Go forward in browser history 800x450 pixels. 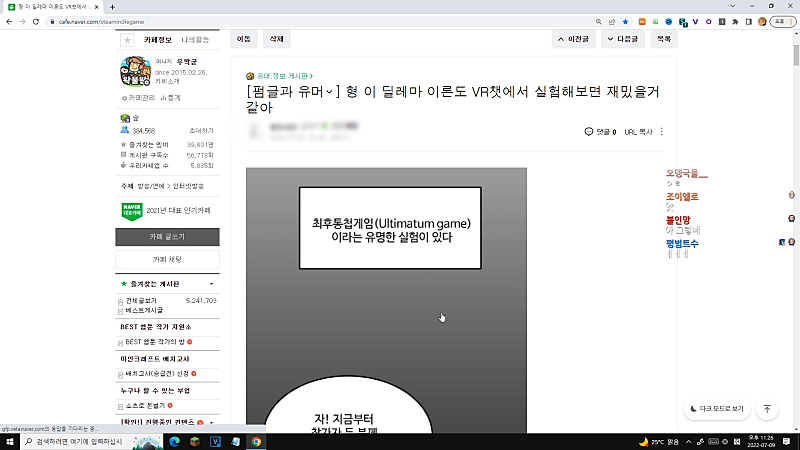[22, 22]
